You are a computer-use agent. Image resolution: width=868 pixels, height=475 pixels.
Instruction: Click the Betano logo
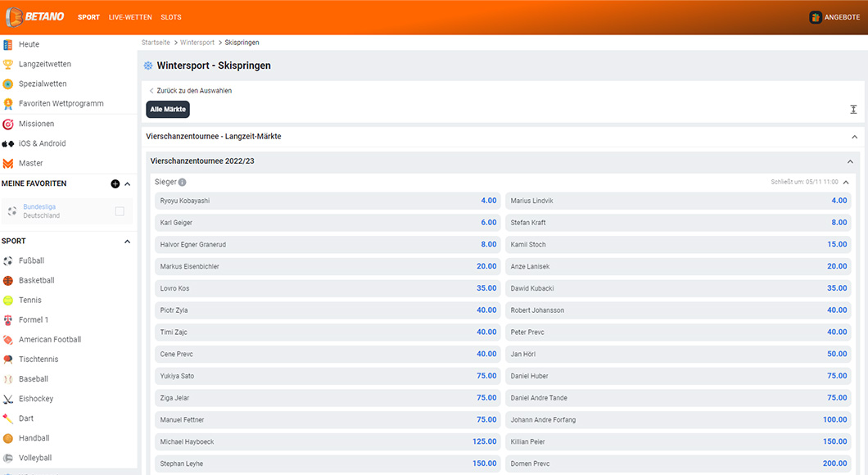click(35, 16)
